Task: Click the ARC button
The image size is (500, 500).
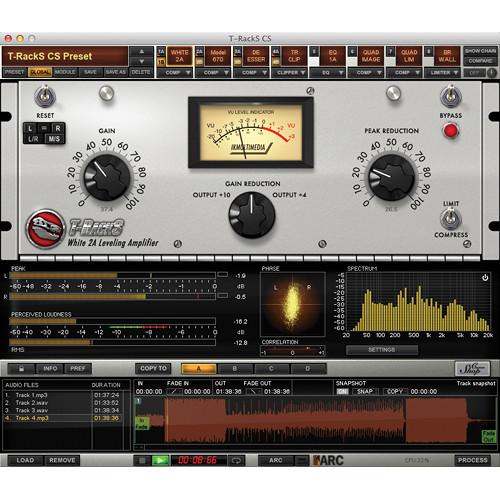Action: (276, 460)
